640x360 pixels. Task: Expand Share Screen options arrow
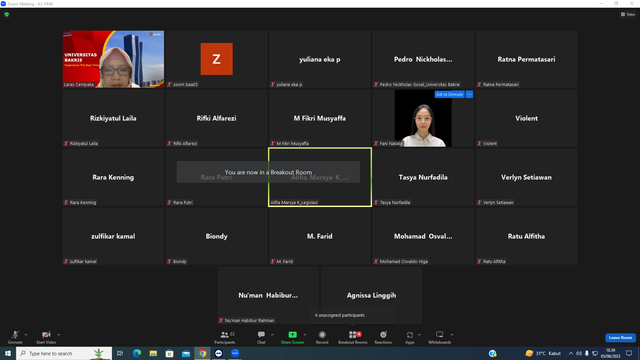coord(305,335)
